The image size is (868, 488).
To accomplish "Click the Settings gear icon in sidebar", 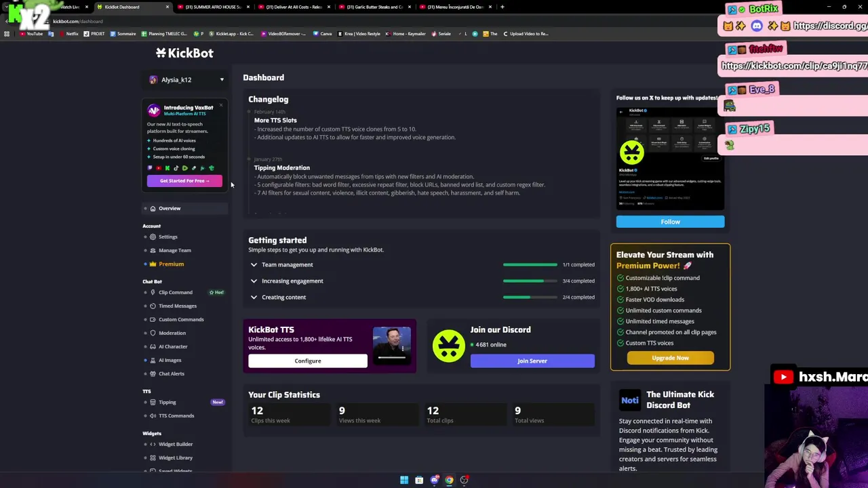I will tap(153, 237).
